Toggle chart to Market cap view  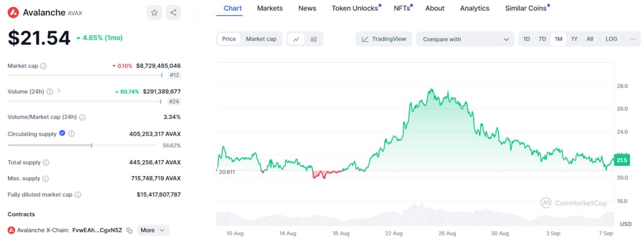[x=261, y=39]
